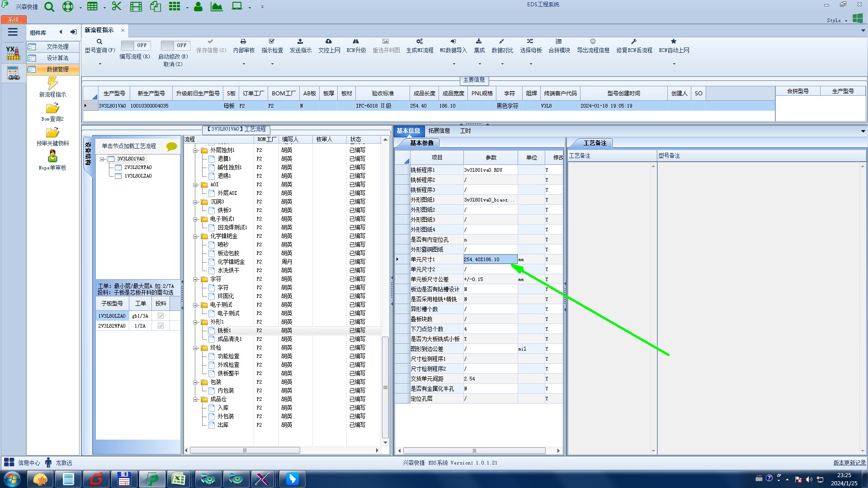Image resolution: width=868 pixels, height=488 pixels.
Task: Collapse the 成品仓 process folder
Action: [195, 399]
